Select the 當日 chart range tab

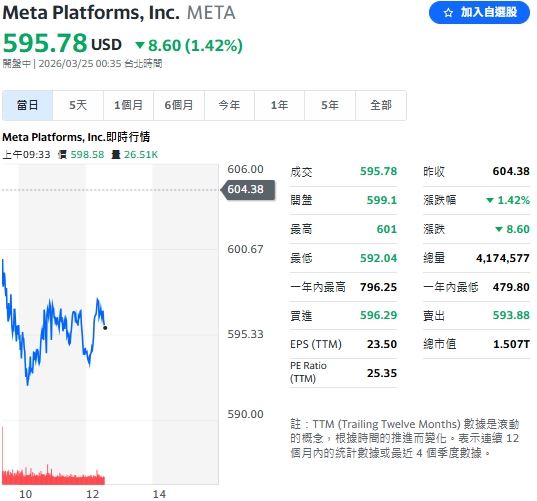point(27,105)
